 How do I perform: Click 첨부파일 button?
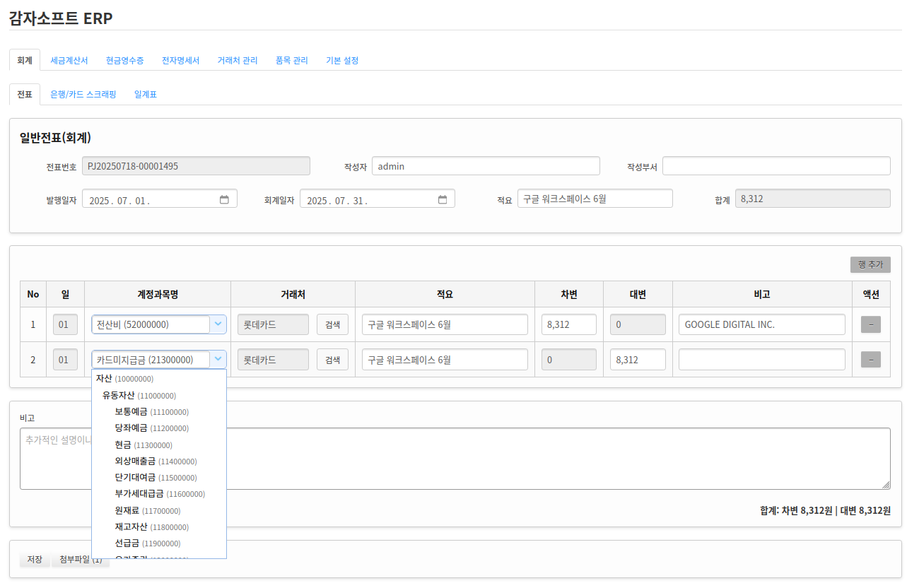pos(81,560)
